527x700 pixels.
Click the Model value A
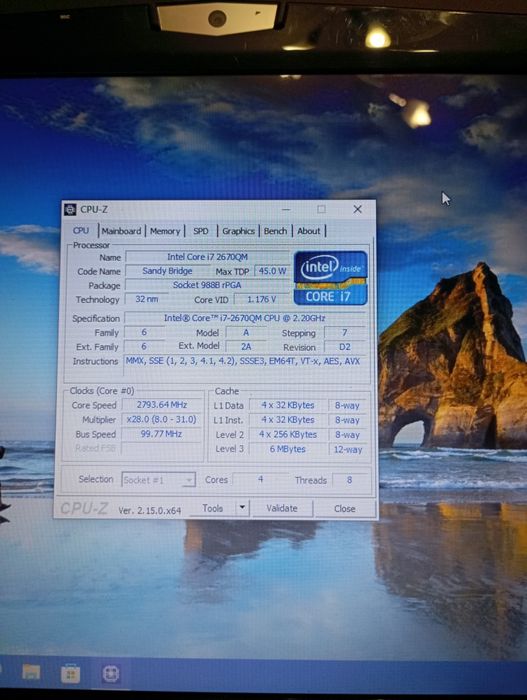coord(246,333)
